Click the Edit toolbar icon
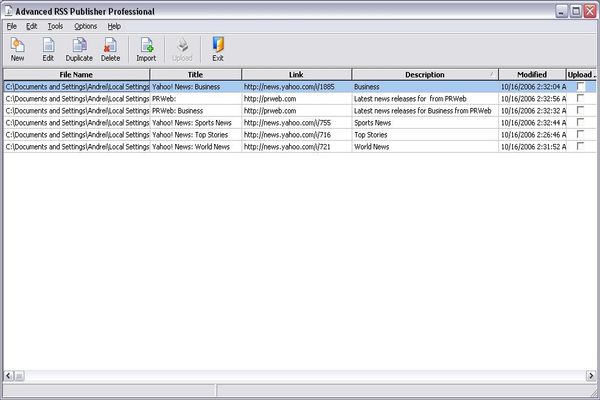Viewport: 600px width, 400px height. [48, 49]
